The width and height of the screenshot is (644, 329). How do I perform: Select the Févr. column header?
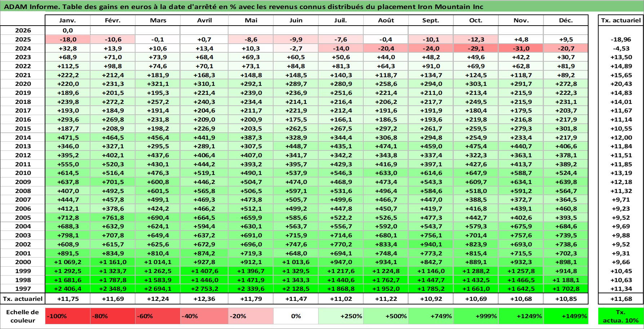click(x=113, y=20)
